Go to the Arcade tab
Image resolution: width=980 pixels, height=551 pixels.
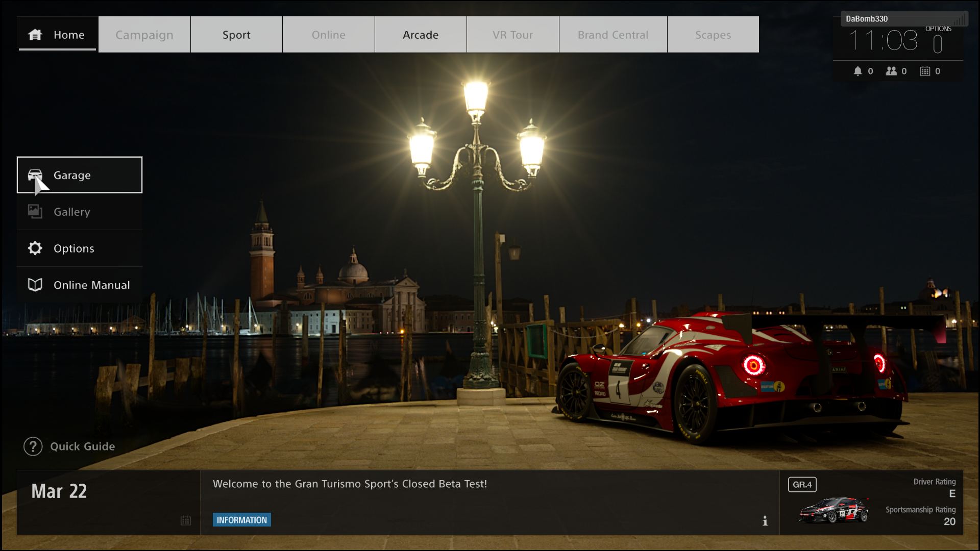(x=421, y=34)
